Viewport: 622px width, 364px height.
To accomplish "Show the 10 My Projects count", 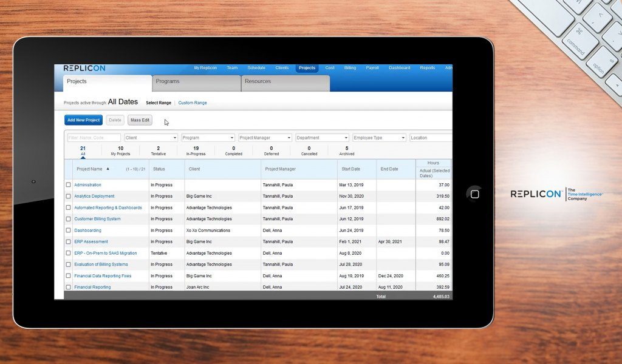I will [120, 150].
